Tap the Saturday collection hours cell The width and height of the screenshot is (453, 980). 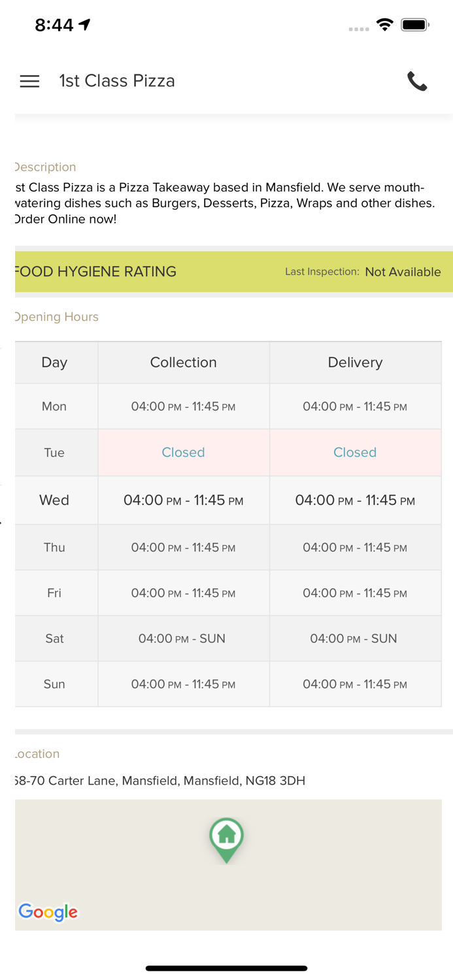pyautogui.click(x=182, y=638)
